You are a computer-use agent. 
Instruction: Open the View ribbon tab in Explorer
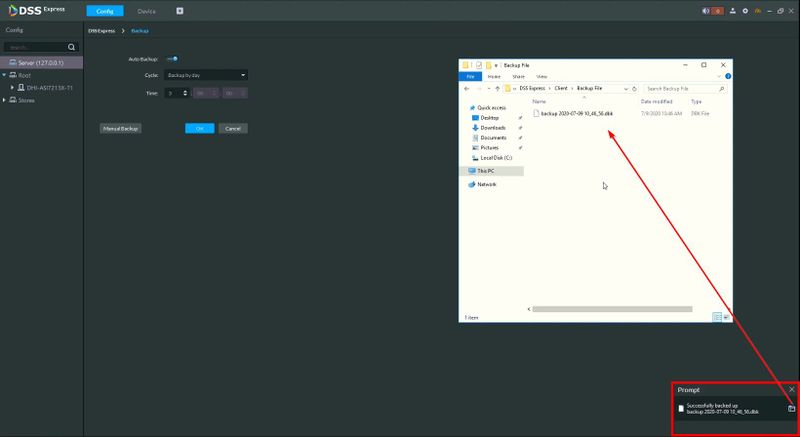coord(542,76)
